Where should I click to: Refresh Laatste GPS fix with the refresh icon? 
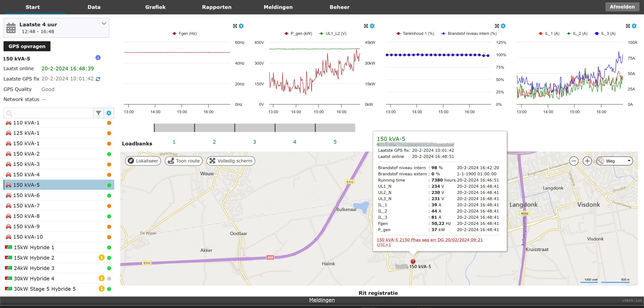98,79
